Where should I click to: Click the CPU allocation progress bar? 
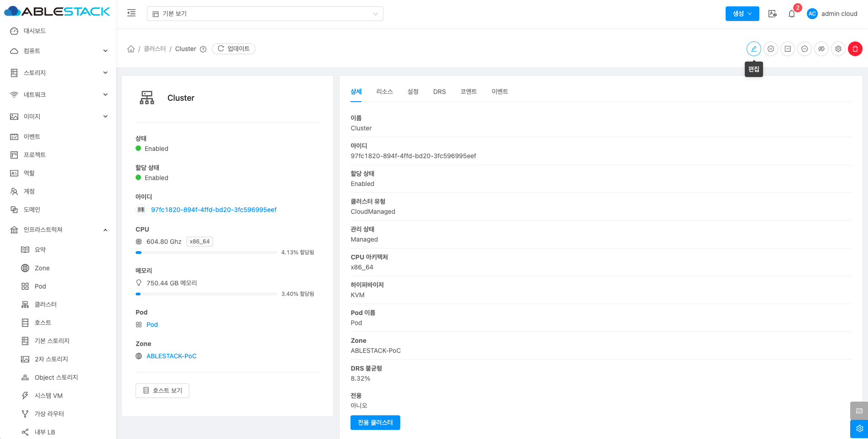[x=206, y=253]
